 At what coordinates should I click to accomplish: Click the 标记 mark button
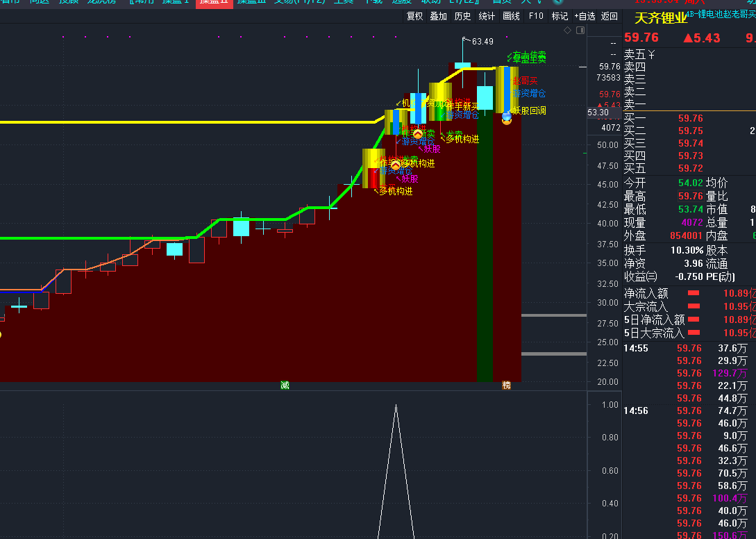(560, 17)
